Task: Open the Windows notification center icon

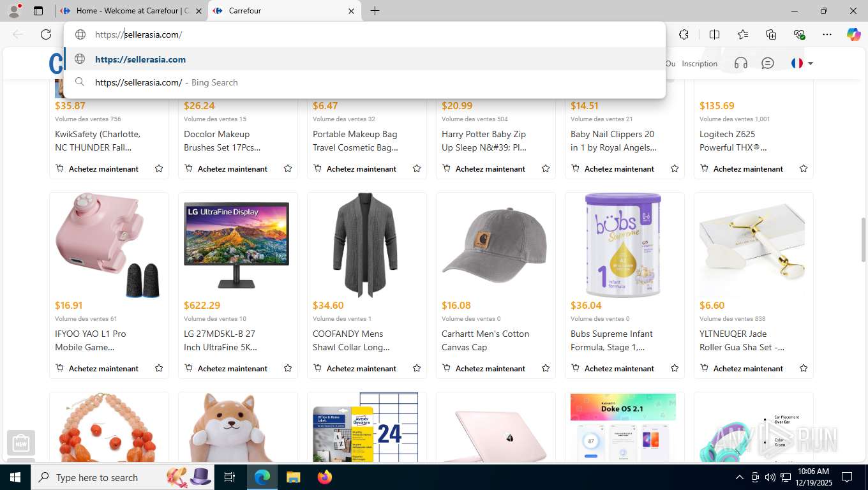Action: 848,477
